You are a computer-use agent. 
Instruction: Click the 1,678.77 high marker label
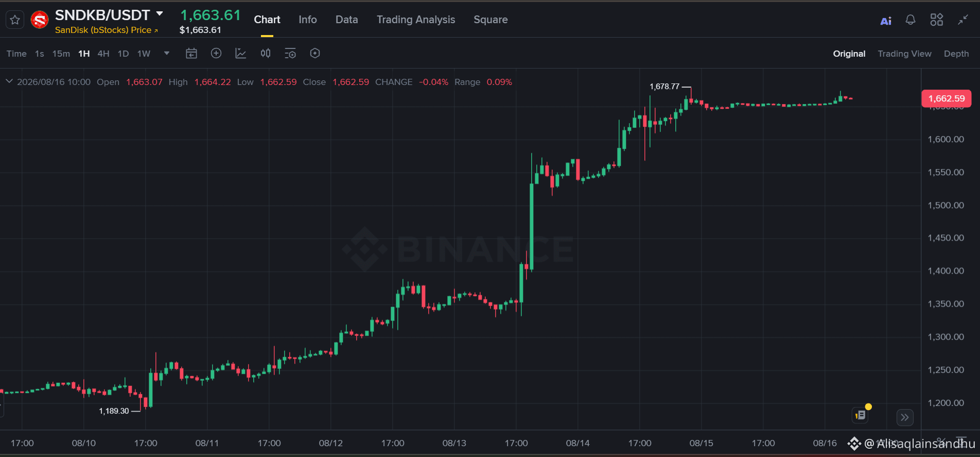click(664, 87)
